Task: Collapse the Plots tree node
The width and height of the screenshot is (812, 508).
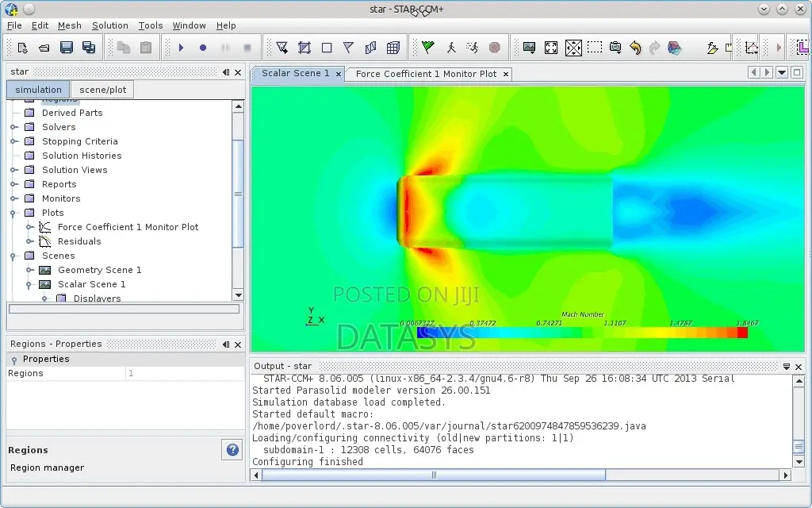Action: click(14, 213)
